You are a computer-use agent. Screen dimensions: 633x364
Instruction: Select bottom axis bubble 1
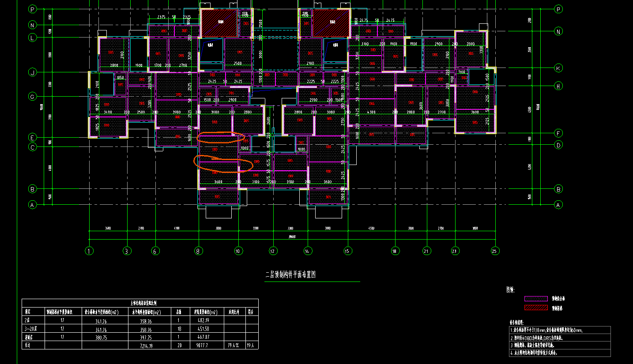89,251
